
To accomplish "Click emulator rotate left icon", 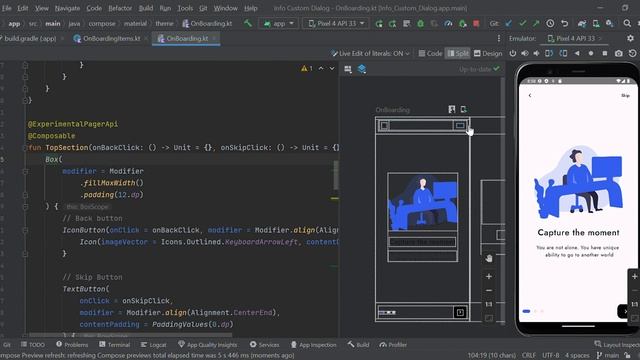I will point(549,53).
